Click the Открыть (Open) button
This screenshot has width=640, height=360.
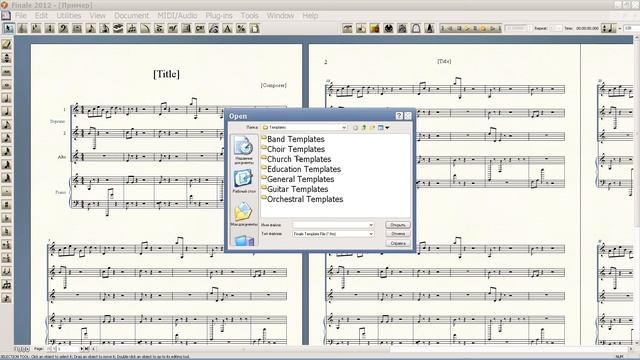[x=398, y=225]
